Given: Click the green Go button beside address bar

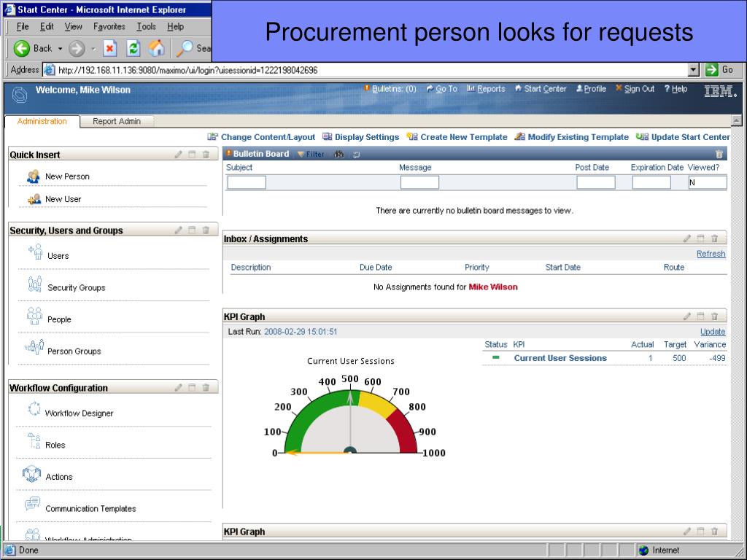Looking at the screenshot, I should coord(712,70).
